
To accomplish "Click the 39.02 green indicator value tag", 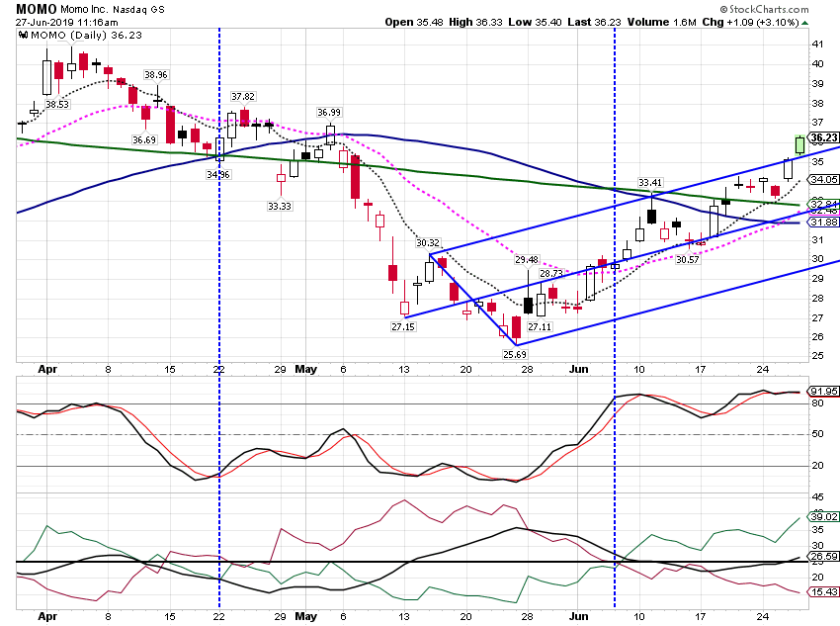I will click(x=824, y=516).
